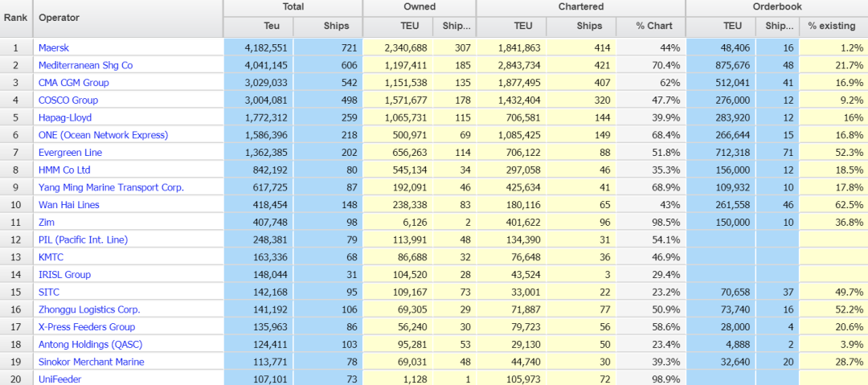Screen dimensions: 868x385
Task: Sort by the Rank column header
Action: point(16,18)
